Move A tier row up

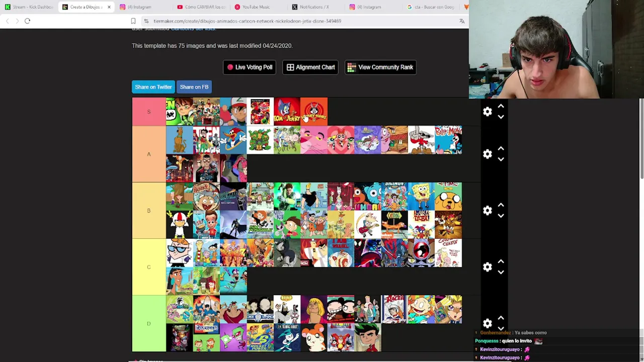[x=501, y=149]
